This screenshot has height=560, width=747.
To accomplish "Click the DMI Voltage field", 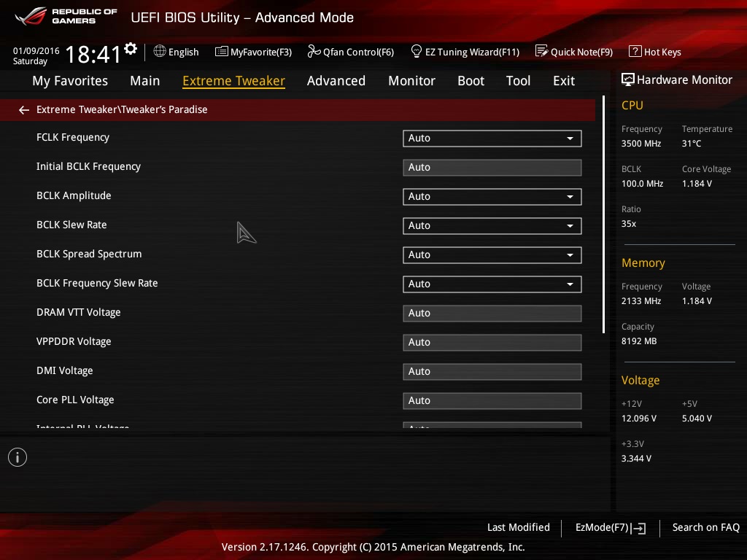I will (492, 371).
